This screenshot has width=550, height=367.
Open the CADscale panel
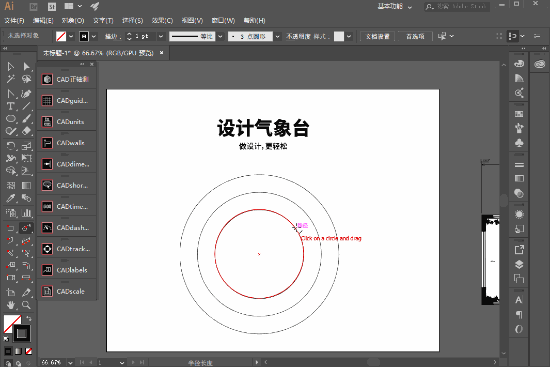pyautogui.click(x=67, y=291)
